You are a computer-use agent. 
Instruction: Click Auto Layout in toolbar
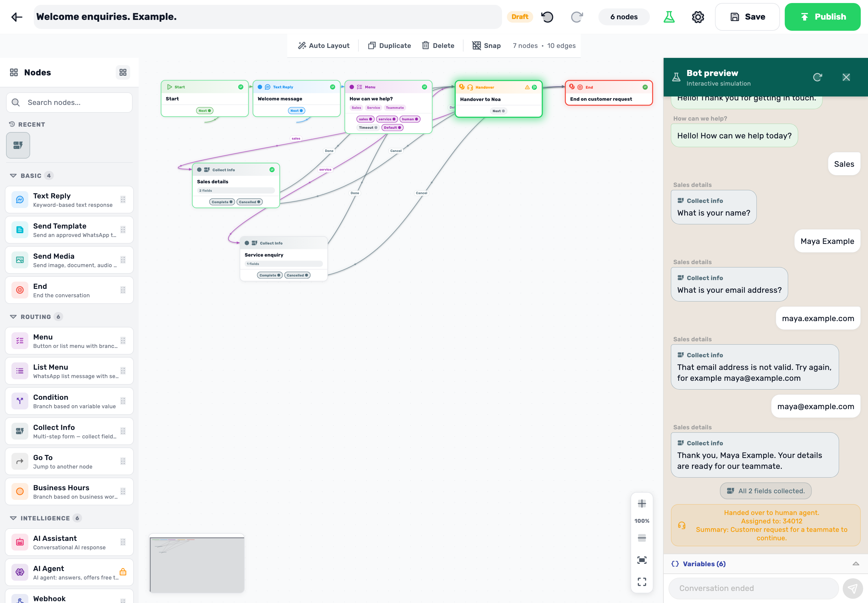pos(324,45)
